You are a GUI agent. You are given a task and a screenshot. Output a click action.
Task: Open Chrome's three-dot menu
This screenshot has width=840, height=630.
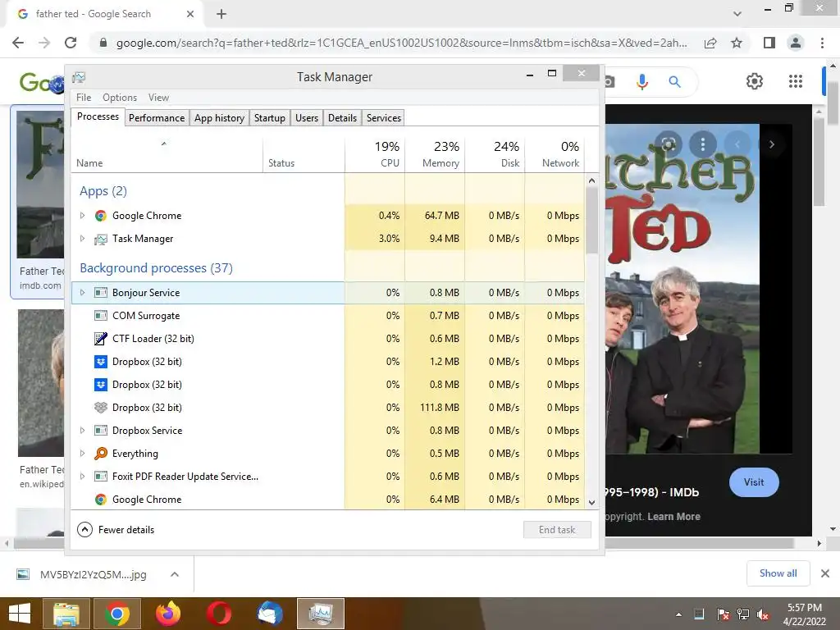click(822, 43)
